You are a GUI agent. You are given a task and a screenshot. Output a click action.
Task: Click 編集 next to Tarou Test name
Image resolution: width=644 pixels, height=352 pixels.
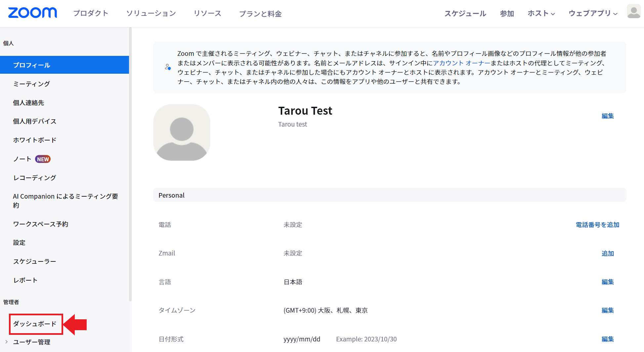[608, 116]
